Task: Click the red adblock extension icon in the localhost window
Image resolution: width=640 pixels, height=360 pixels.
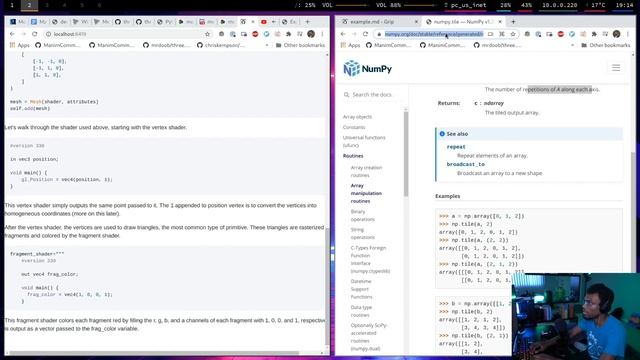Action: [x=255, y=34]
